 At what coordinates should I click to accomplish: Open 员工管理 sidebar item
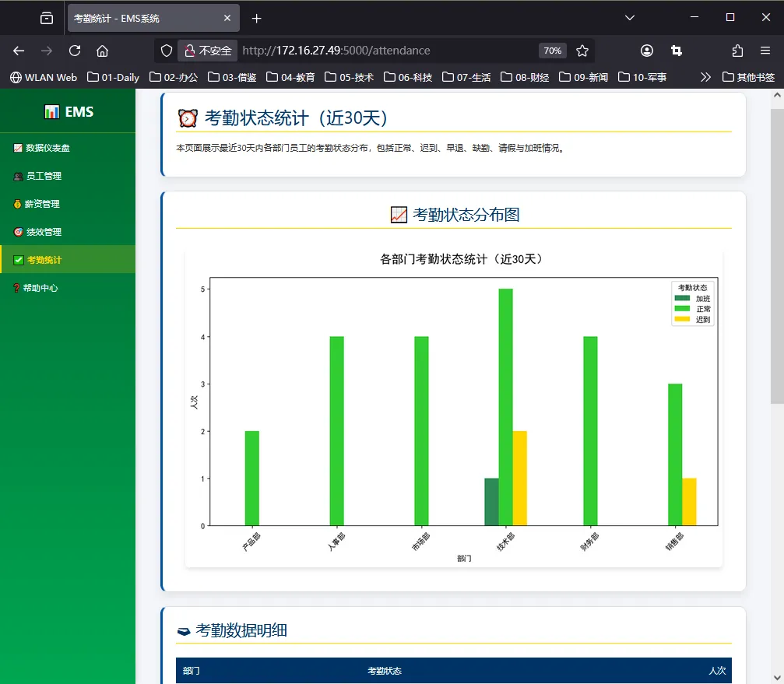click(x=68, y=176)
